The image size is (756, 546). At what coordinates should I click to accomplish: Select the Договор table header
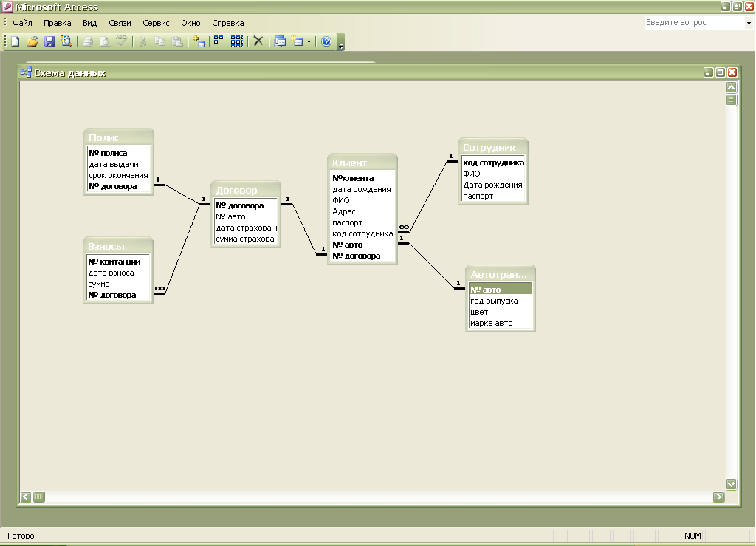(x=246, y=190)
